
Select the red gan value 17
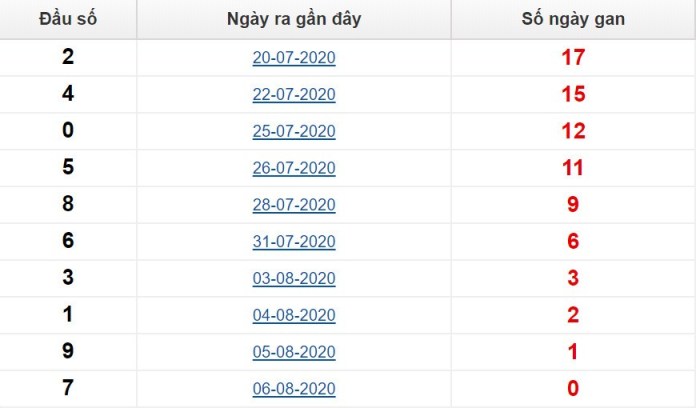point(573,57)
